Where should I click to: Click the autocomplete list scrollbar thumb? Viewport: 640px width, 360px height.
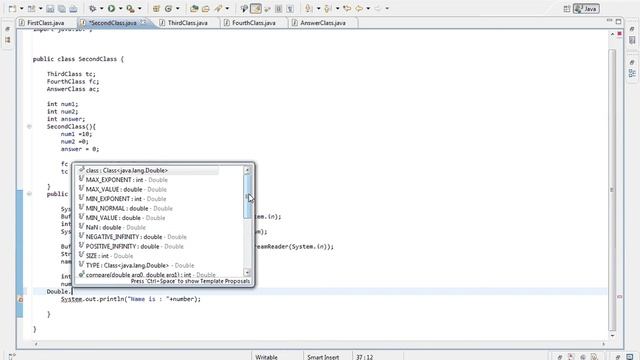click(247, 196)
